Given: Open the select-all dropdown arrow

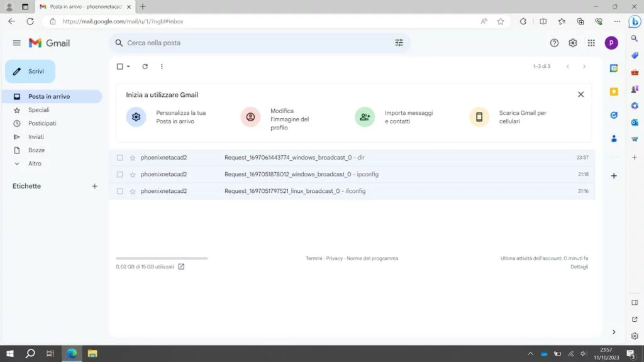Looking at the screenshot, I should click(x=128, y=67).
